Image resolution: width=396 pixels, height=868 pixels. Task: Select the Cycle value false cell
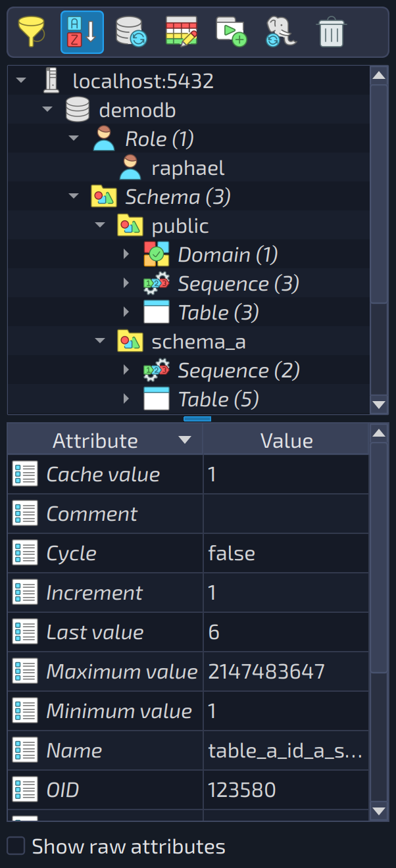point(286,553)
